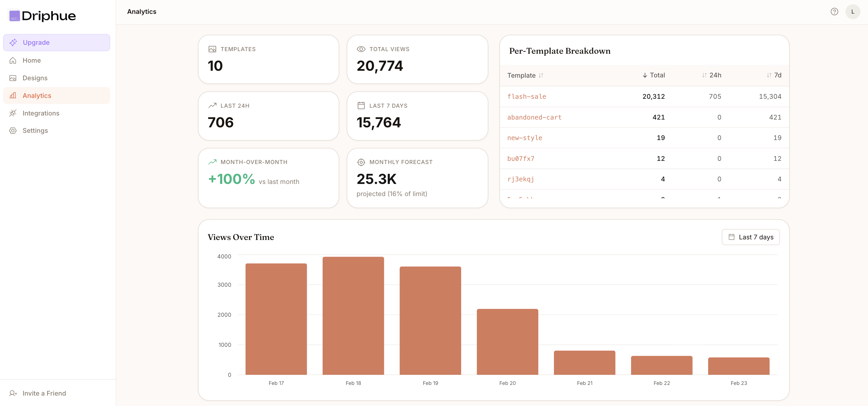Toggle sort on the 24h column

pyautogui.click(x=711, y=75)
